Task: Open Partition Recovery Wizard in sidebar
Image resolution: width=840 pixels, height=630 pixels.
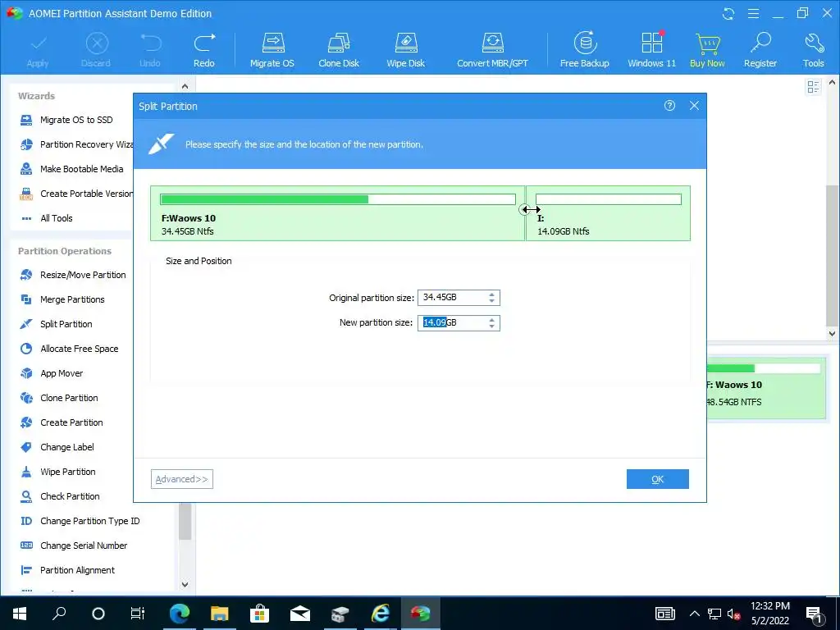Action: point(76,144)
